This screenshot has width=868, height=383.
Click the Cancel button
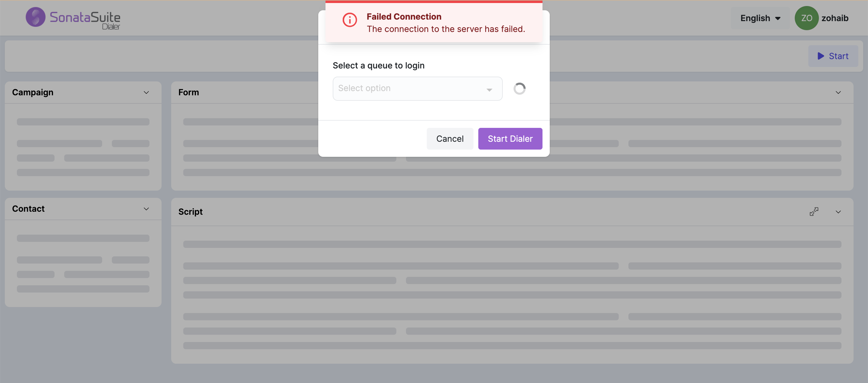point(449,138)
